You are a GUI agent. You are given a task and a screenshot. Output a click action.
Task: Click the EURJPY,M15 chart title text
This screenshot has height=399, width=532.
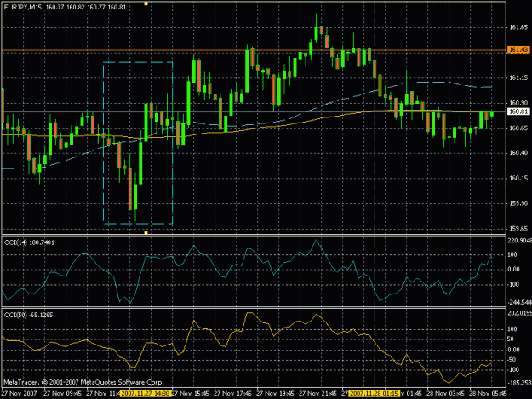pyautogui.click(x=23, y=7)
